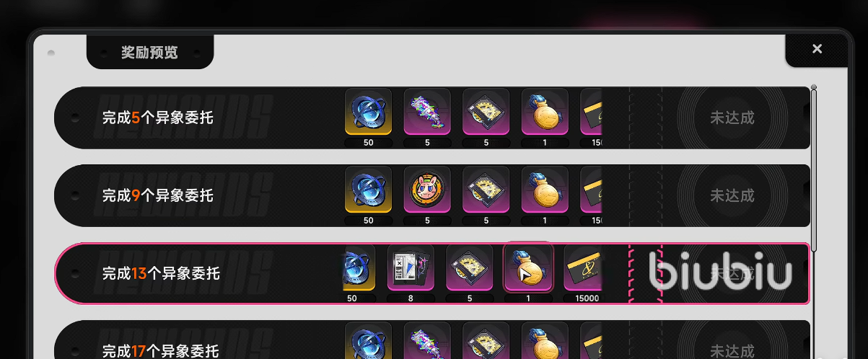Select the 完成17个异象委托 row label
This screenshot has width=868, height=359.
click(x=160, y=351)
